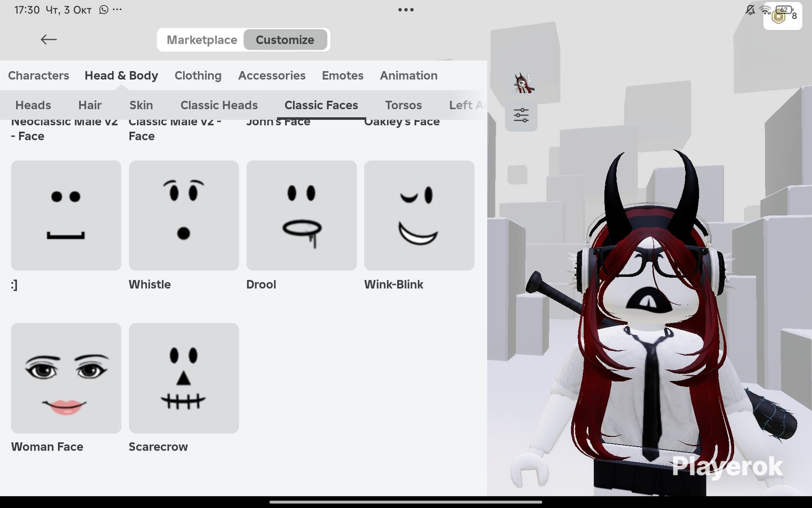Select the Classic Faces subcategory
The height and width of the screenshot is (508, 812).
click(x=321, y=105)
